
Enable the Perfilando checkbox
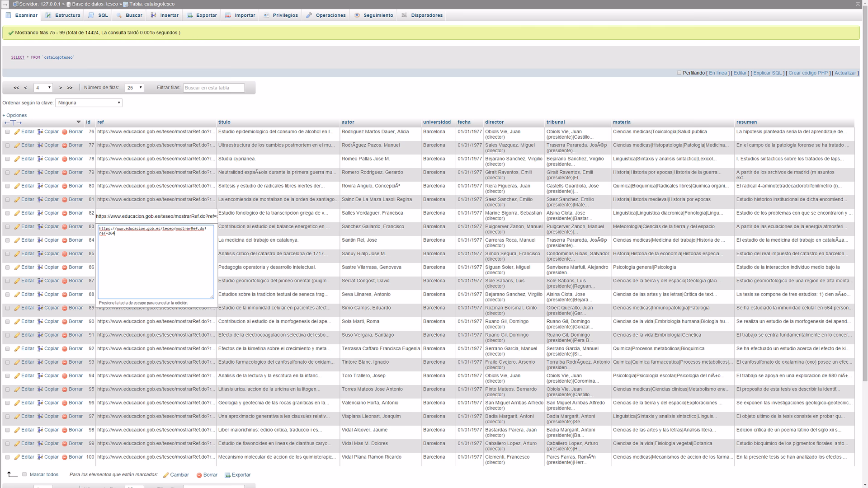pyautogui.click(x=679, y=73)
